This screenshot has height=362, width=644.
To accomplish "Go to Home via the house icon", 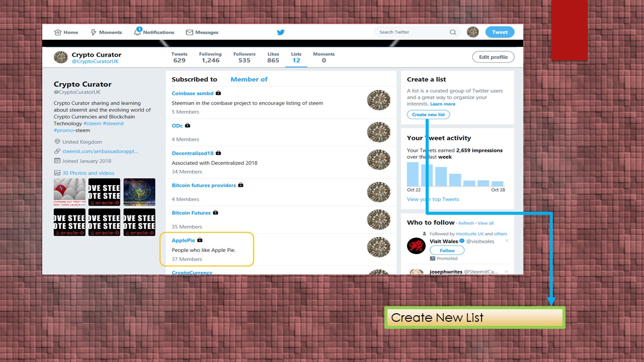I will (x=57, y=32).
